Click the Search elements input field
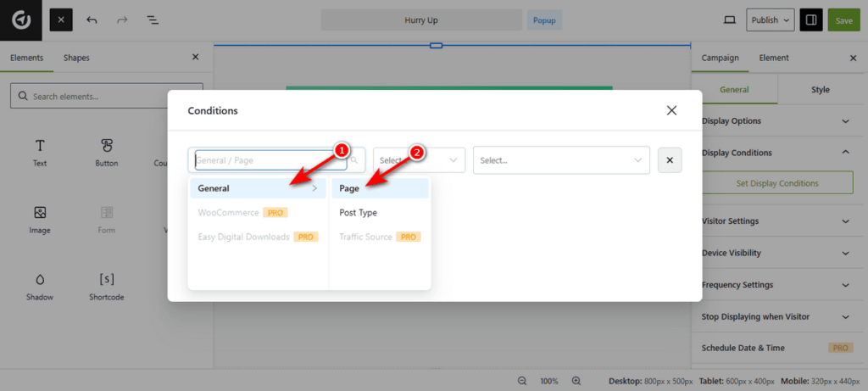Image resolution: width=868 pixels, height=391 pixels. [107, 96]
